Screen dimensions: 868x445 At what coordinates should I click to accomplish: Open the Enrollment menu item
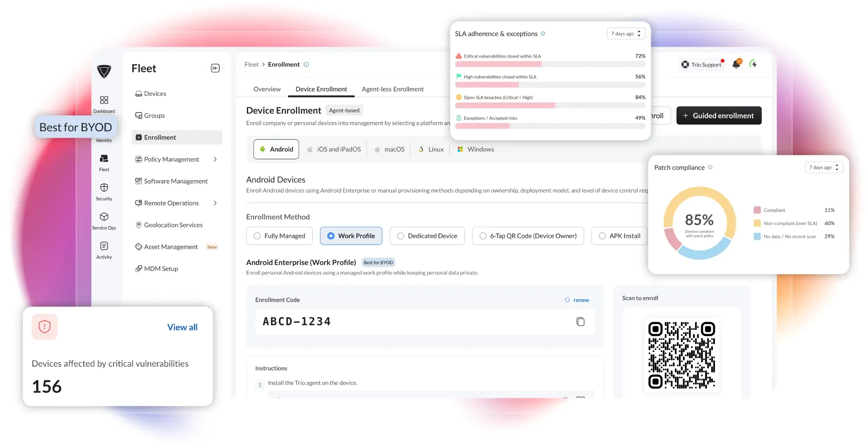[x=177, y=137]
